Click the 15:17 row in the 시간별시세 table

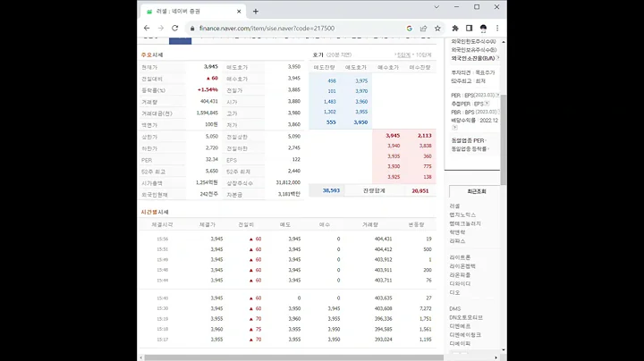point(287,340)
